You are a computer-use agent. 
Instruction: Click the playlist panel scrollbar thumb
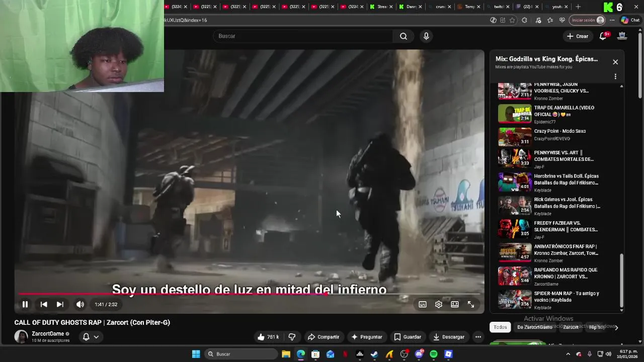(x=621, y=280)
